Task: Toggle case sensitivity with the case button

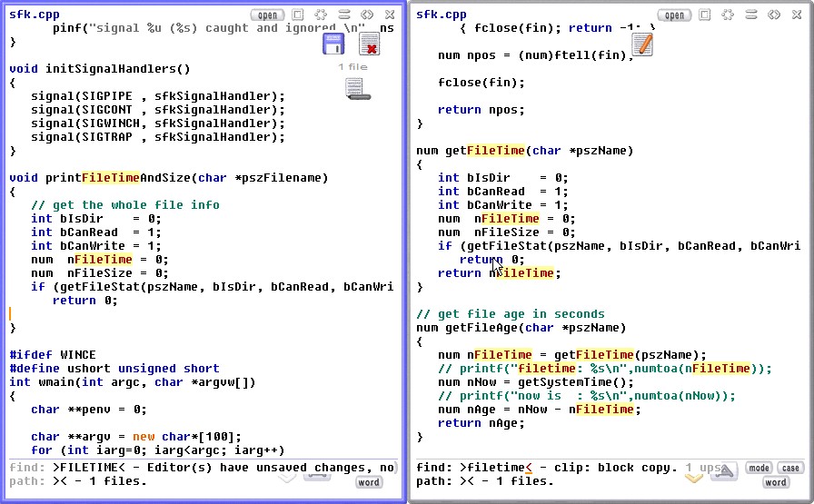Action: 790,469
